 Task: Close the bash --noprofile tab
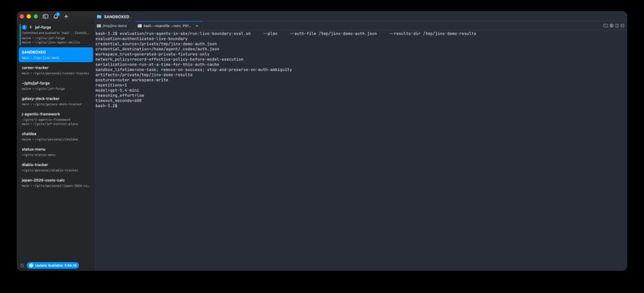(x=197, y=26)
